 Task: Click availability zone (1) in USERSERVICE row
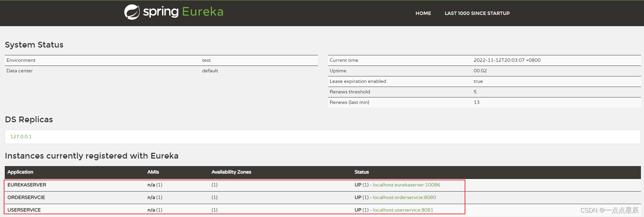pos(215,210)
